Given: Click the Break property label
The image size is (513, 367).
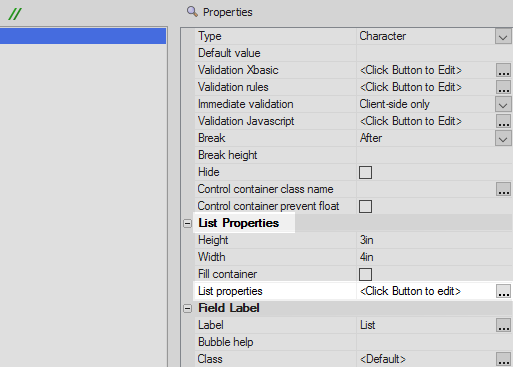Looking at the screenshot, I should 212,138.
